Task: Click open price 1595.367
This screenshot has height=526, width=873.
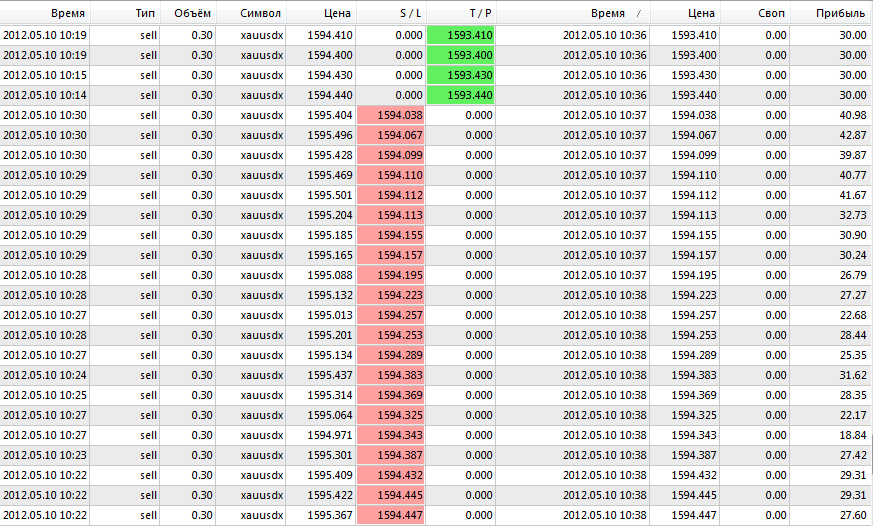Action: click(x=330, y=515)
